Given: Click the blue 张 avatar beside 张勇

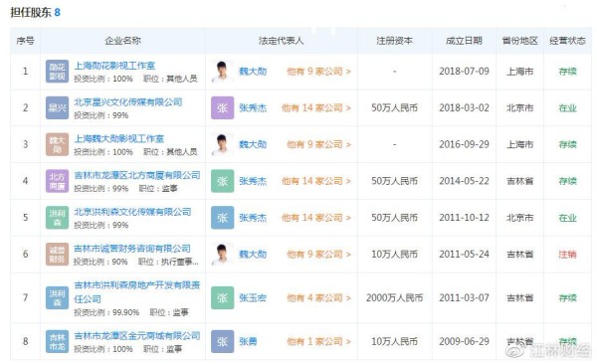Looking at the screenshot, I should [x=222, y=341].
